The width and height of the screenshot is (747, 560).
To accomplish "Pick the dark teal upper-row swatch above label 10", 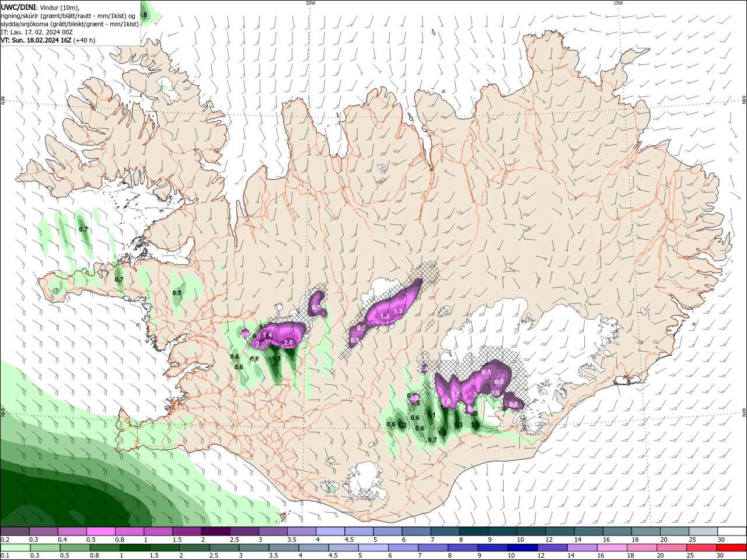I will [530, 531].
